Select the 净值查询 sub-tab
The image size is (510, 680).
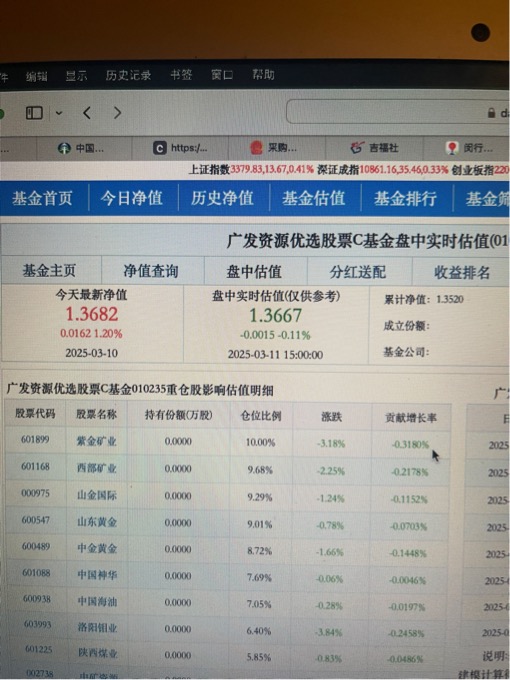coord(151,271)
